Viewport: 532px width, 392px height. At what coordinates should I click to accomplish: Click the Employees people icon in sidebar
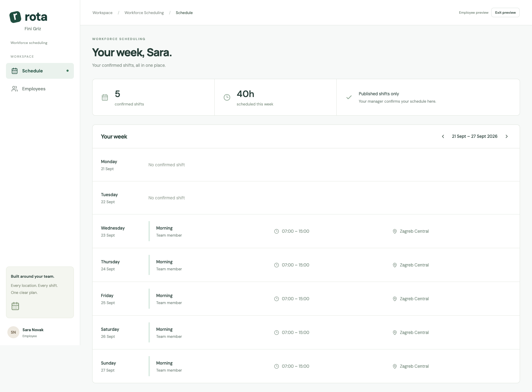point(14,89)
